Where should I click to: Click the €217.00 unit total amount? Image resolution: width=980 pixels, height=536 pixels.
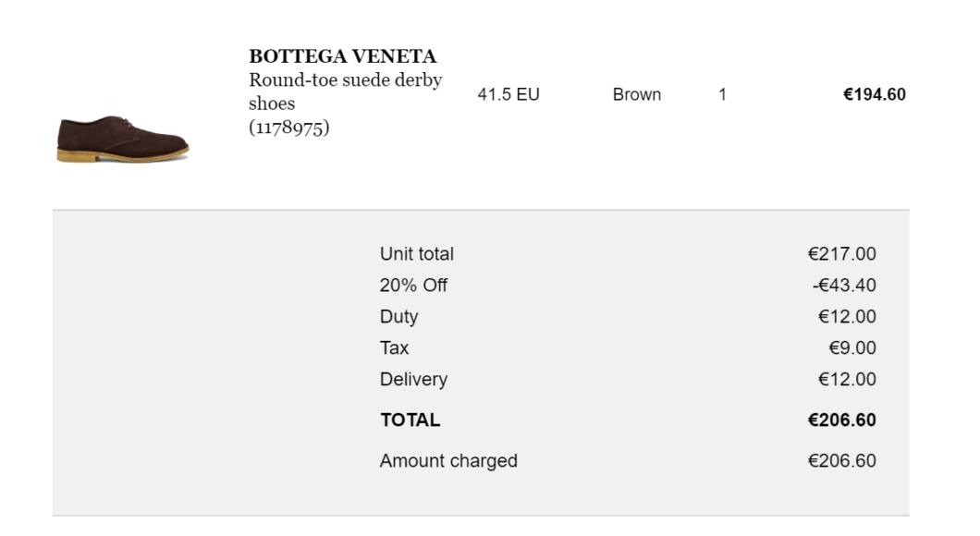841,253
